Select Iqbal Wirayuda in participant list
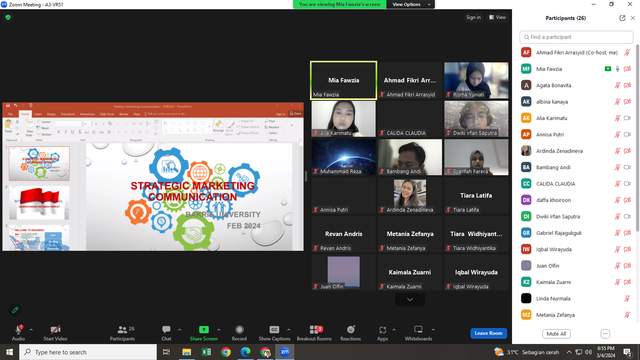This screenshot has width=640, height=360. click(576, 249)
